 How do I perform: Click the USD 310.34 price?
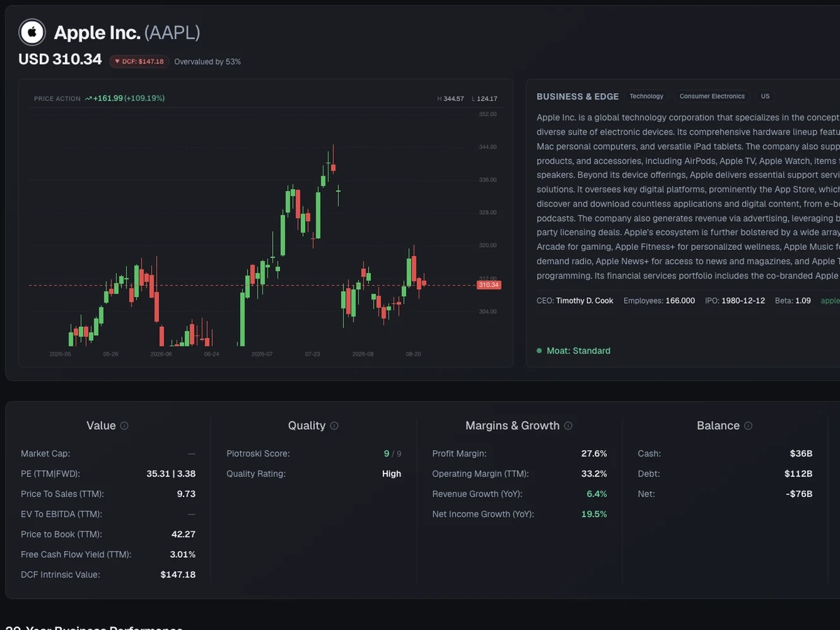[x=60, y=59]
